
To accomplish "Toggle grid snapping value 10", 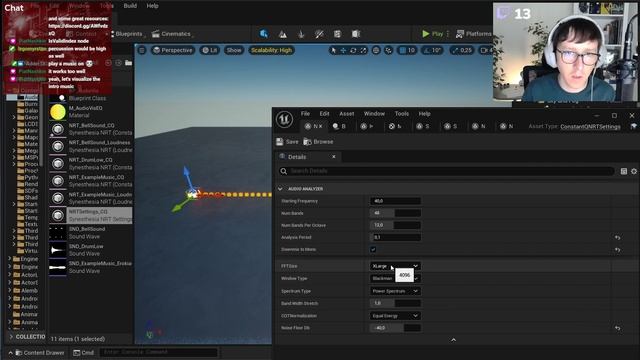I will point(407,50).
